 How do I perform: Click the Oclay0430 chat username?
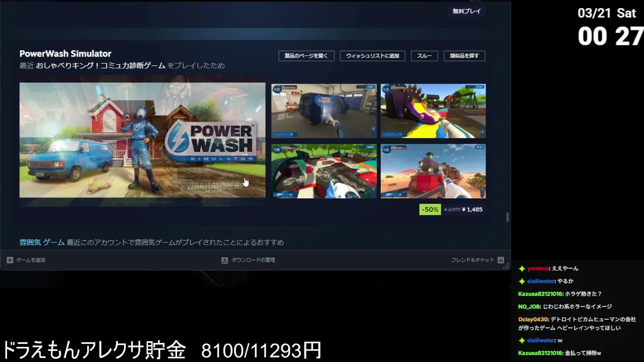(x=533, y=319)
